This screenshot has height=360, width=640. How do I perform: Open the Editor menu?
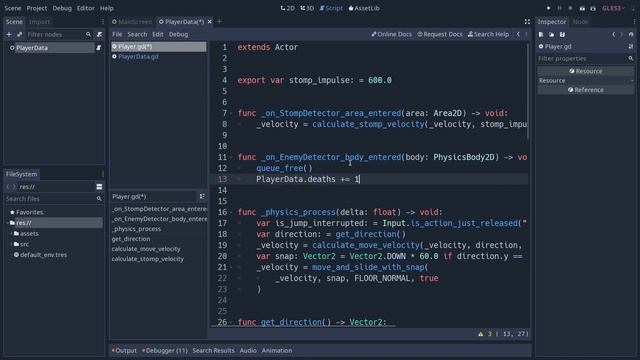click(86, 8)
